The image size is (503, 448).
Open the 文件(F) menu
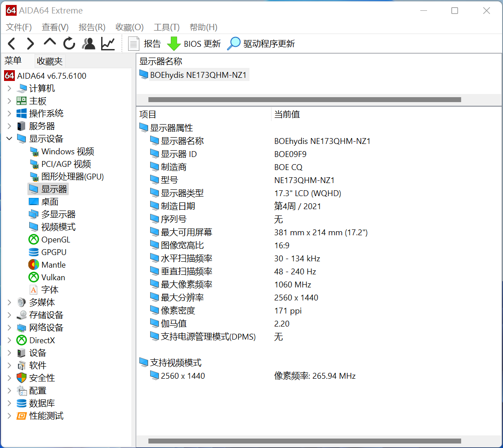pyautogui.click(x=18, y=27)
